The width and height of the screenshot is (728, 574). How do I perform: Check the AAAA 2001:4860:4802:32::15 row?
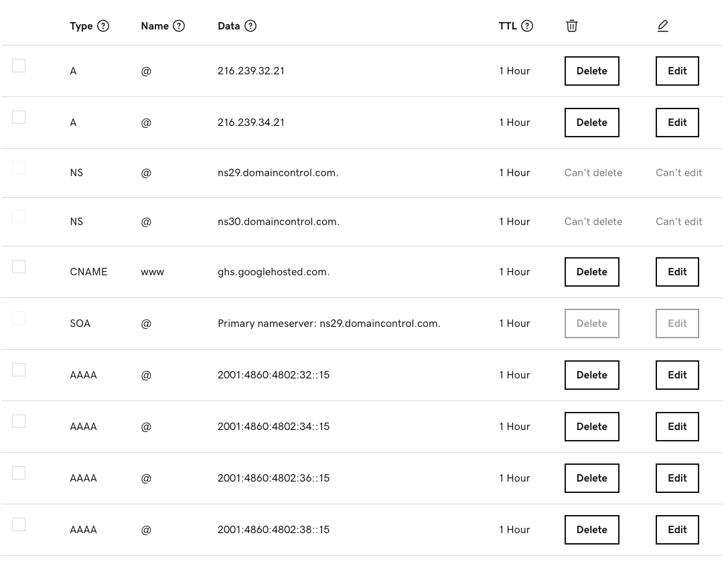tap(19, 370)
